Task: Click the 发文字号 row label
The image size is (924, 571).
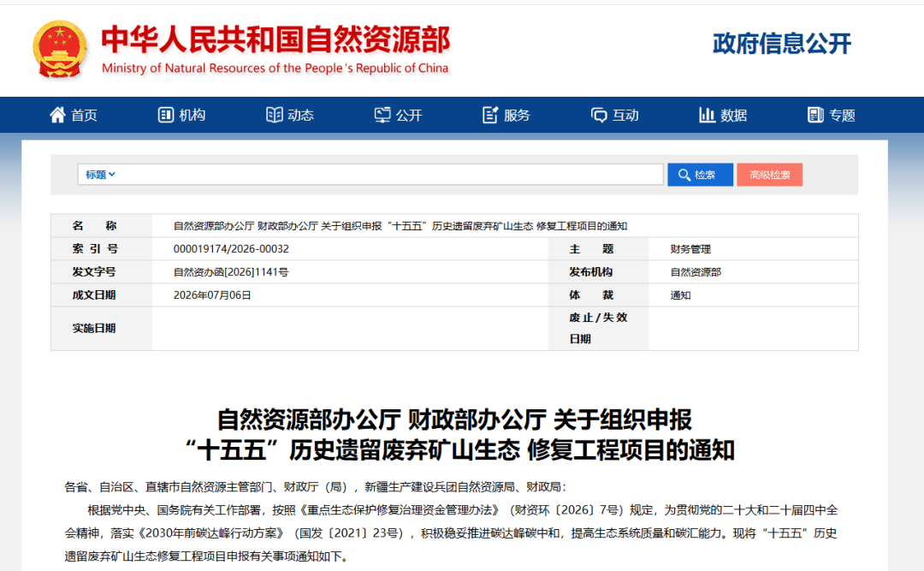Action: click(x=94, y=272)
